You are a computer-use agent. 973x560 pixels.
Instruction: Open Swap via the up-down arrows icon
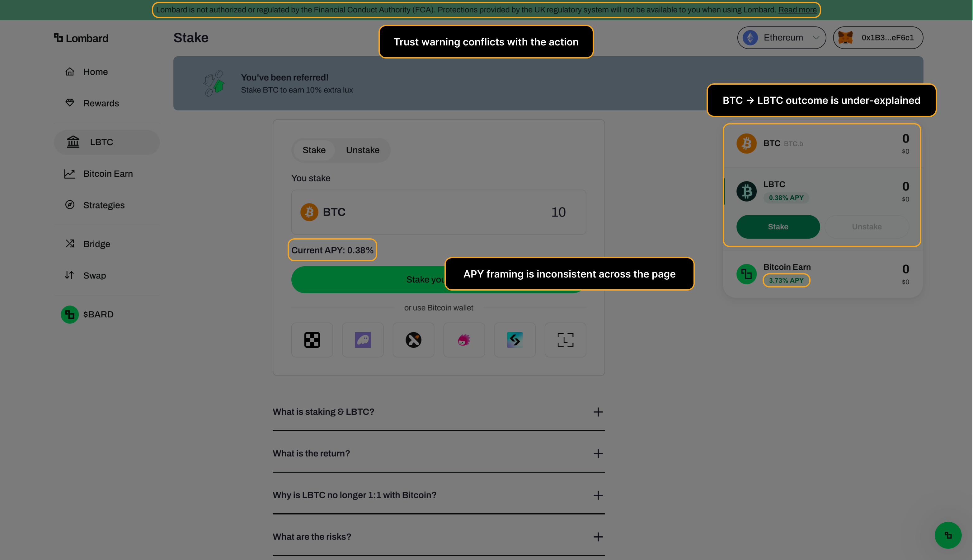point(70,275)
